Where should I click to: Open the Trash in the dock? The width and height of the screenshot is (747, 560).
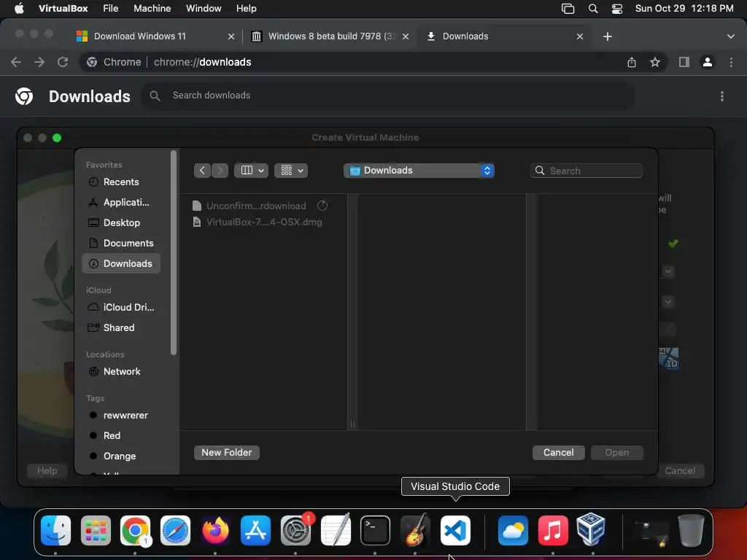pos(691,530)
